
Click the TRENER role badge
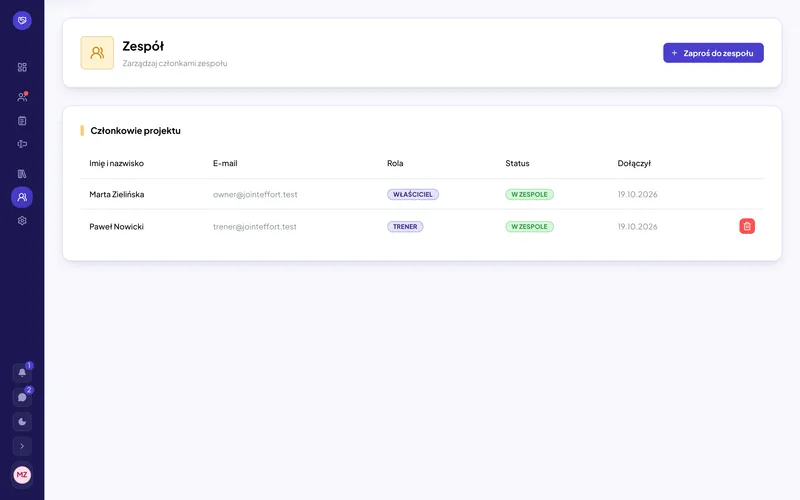(405, 227)
